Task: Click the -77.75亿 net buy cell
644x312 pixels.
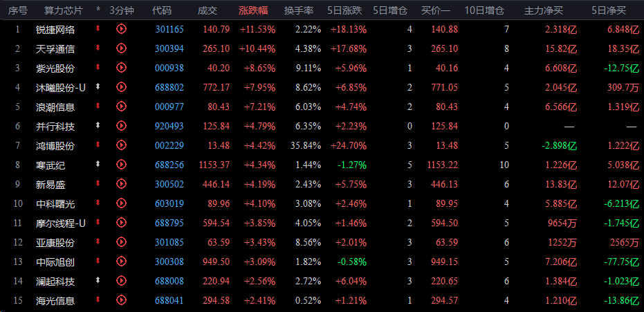Action: 621,261
